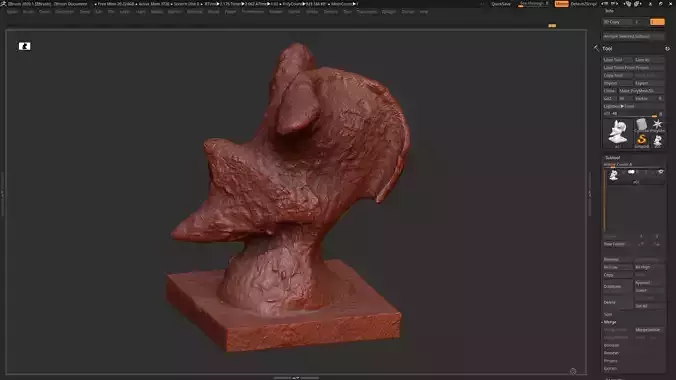Collapse the Merge subsection
Image resolution: width=676 pixels, height=380 pixels.
click(610, 322)
